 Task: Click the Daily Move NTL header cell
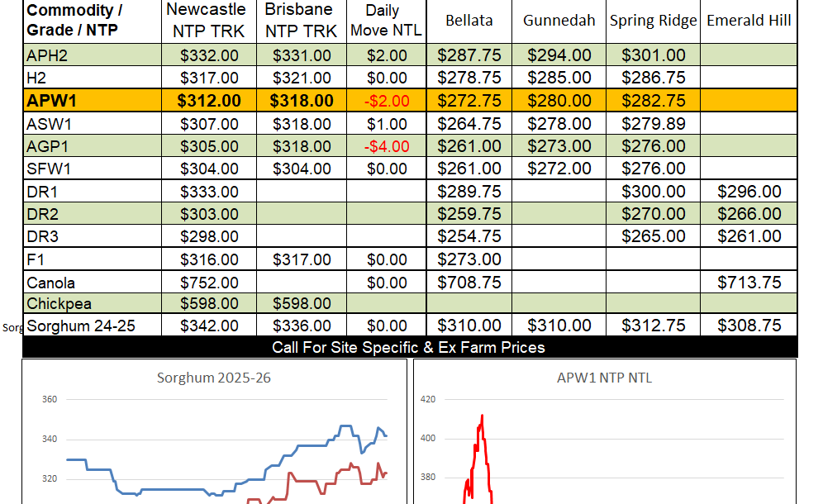[x=382, y=21]
